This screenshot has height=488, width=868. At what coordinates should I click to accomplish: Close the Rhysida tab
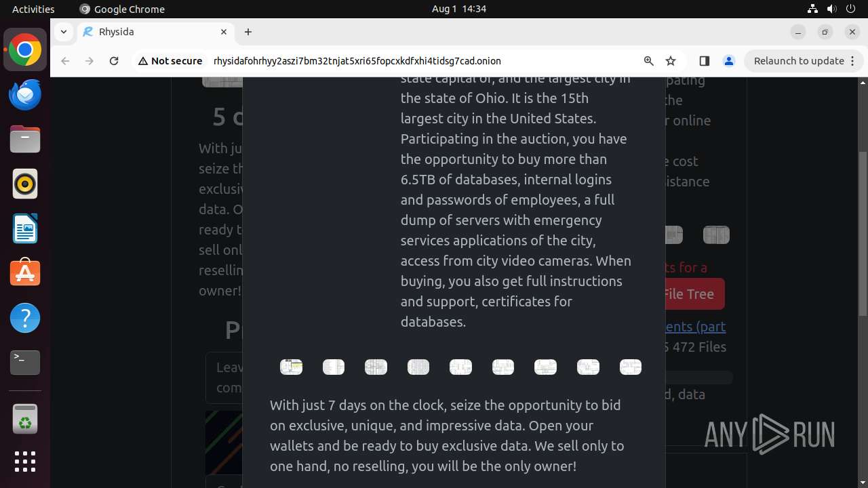224,32
